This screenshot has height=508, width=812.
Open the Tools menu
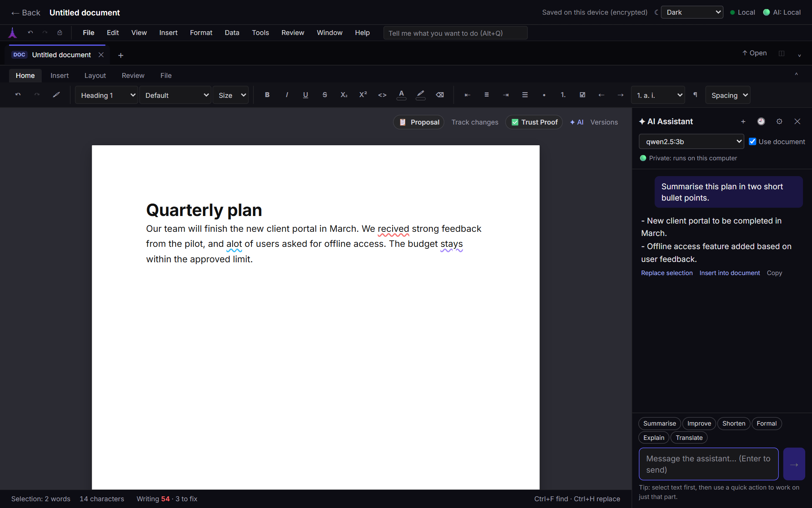(x=260, y=33)
